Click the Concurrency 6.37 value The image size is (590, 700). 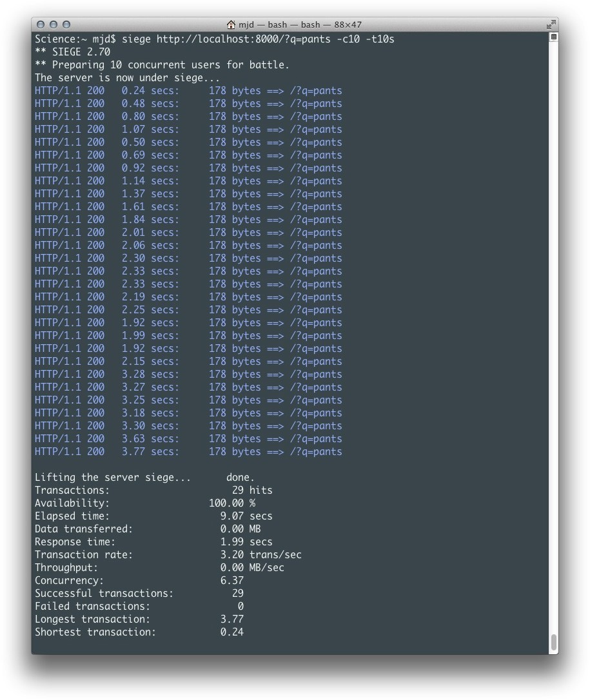pyautogui.click(x=231, y=581)
